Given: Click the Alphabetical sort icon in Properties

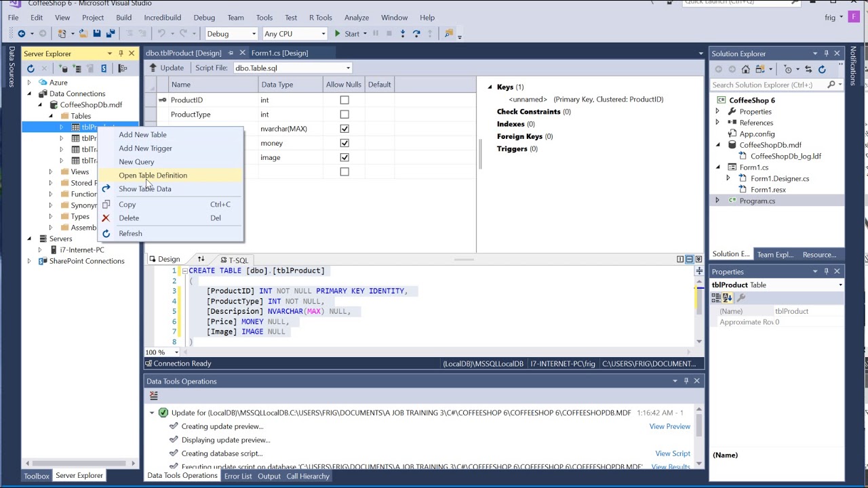Looking at the screenshot, I should coord(727,298).
